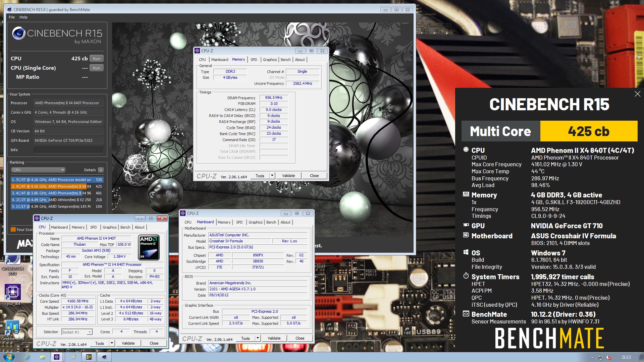644x362 pixels.
Task: Click Tools button in Mainboard CPU-Z window
Action: (x=246, y=338)
